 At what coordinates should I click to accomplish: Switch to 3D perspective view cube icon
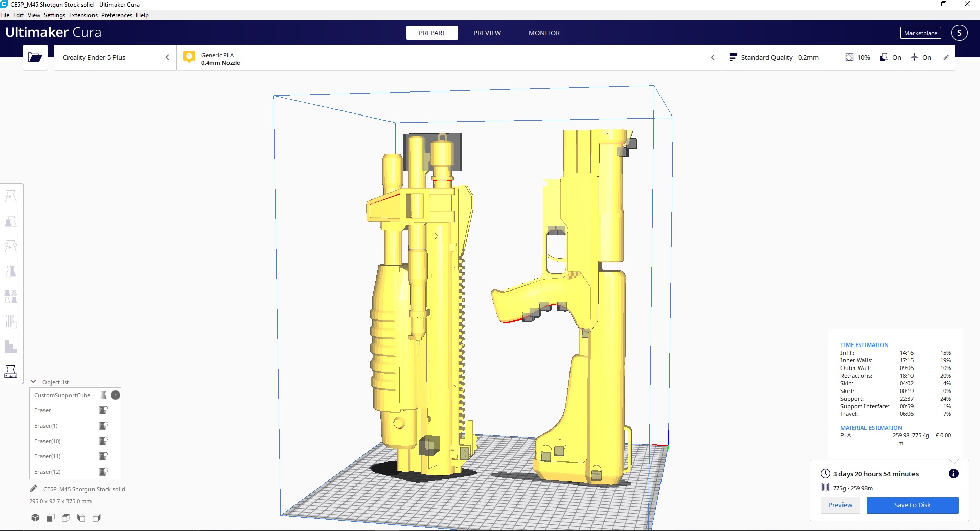(x=35, y=518)
